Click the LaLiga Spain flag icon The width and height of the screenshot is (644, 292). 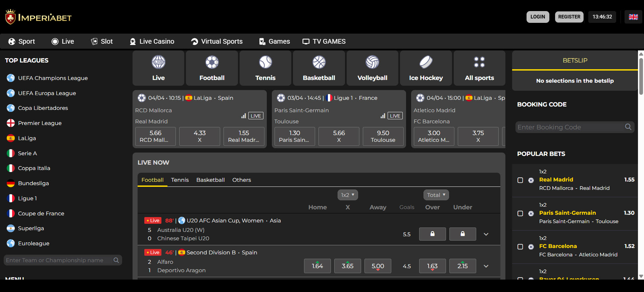coord(11,138)
